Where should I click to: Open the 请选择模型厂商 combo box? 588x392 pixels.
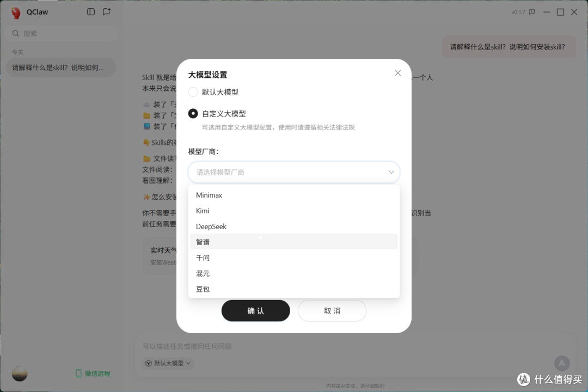(294, 172)
